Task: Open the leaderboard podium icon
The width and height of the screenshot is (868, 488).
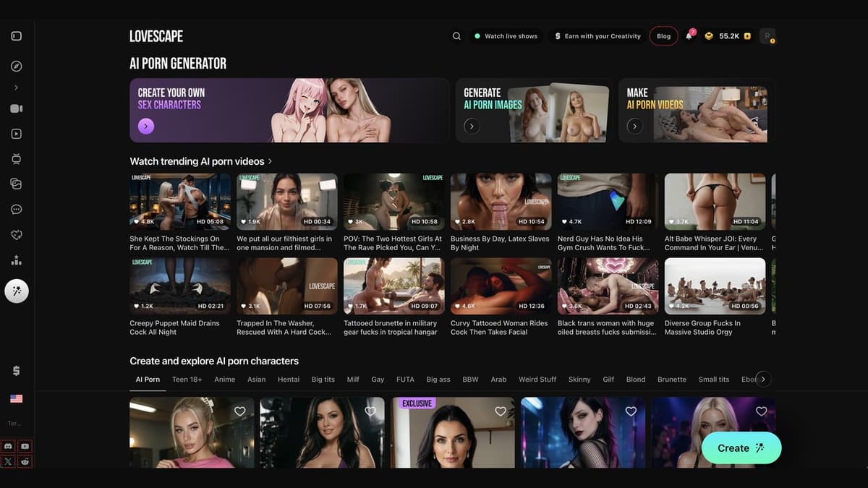Action: pyautogui.click(x=17, y=260)
